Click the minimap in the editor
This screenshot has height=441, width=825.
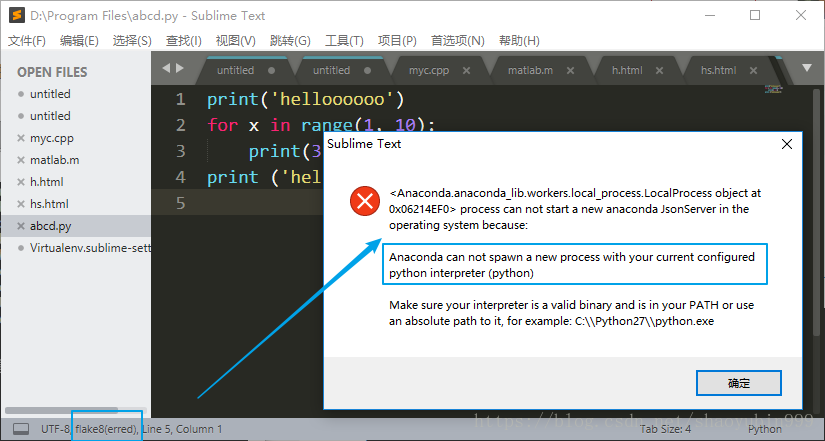773,89
